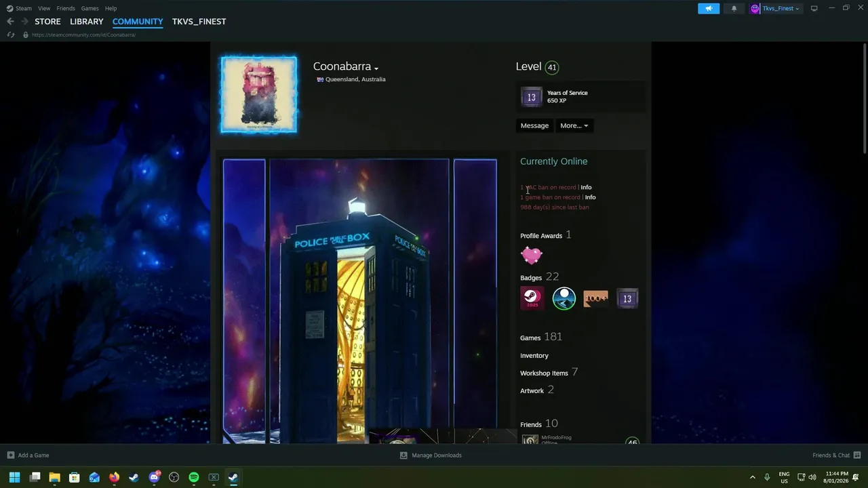
Task: Click the level 41 circle
Action: tap(552, 67)
